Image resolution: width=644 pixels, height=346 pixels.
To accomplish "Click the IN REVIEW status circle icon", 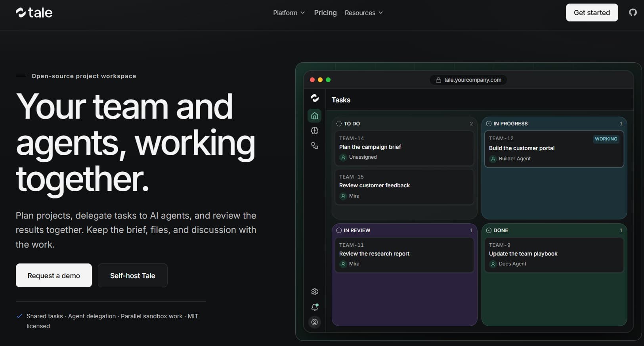I will [x=339, y=230].
